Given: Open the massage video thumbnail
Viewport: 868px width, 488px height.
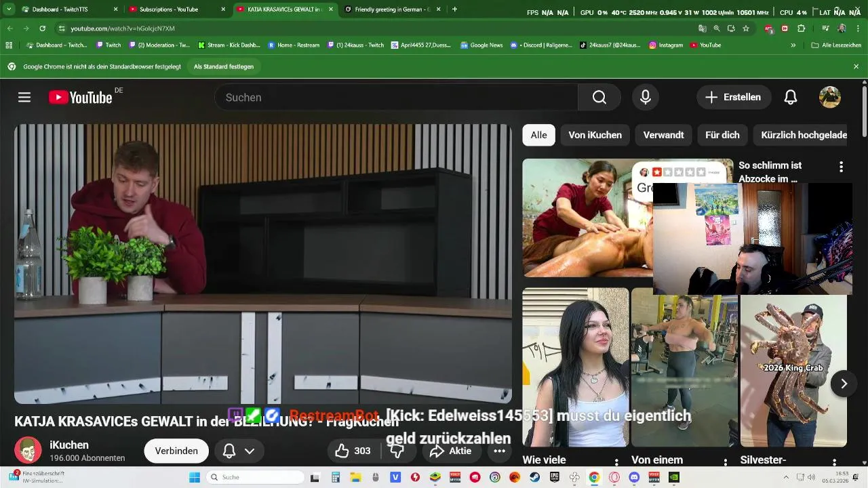Looking at the screenshot, I should pos(587,218).
